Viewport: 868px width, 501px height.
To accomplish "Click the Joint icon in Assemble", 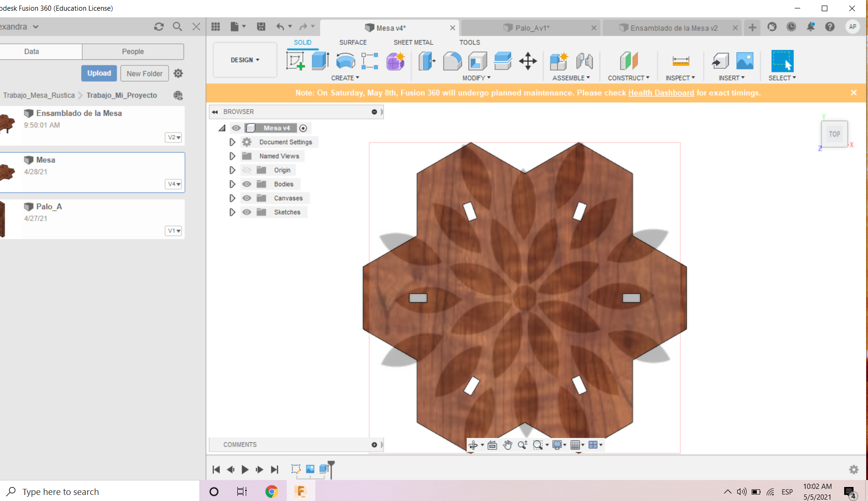I will click(x=584, y=61).
